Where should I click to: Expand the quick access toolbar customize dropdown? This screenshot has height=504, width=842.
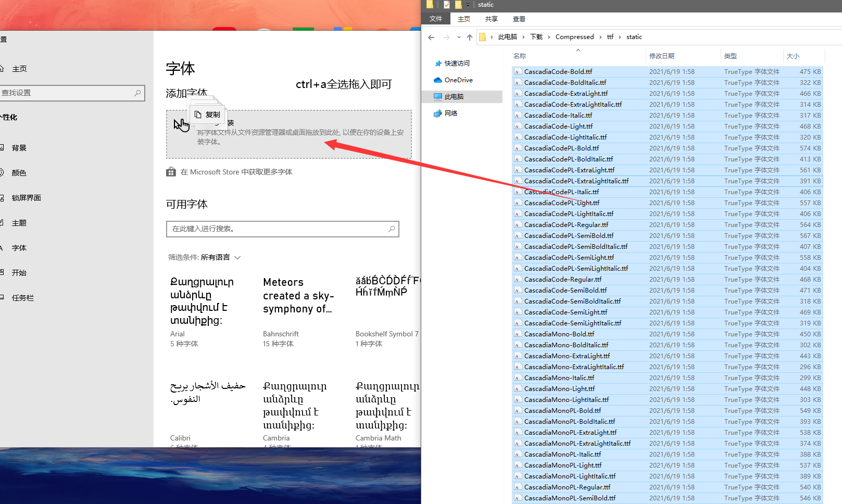point(467,5)
